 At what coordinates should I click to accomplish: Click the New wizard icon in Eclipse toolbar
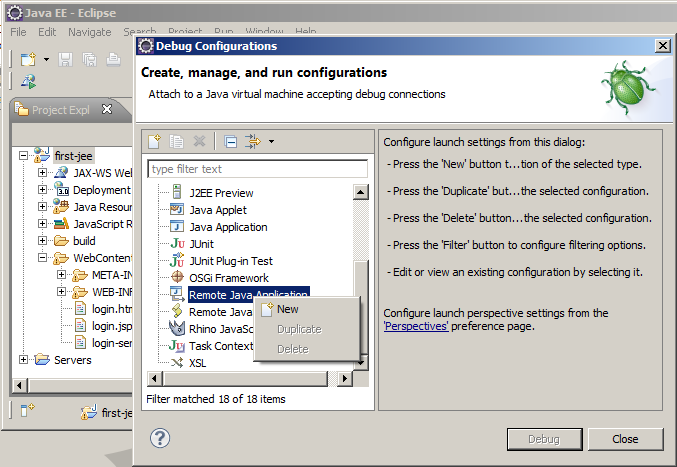pyautogui.click(x=28, y=59)
